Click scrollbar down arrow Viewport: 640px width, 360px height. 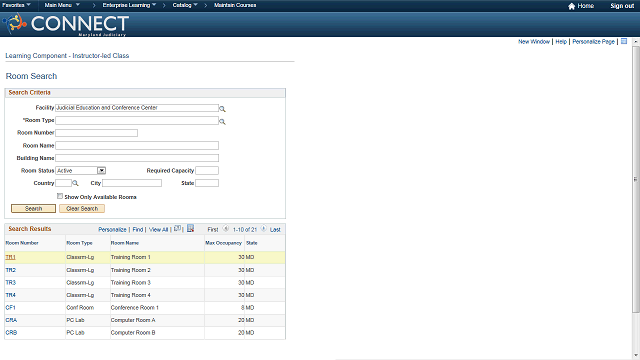click(636, 356)
